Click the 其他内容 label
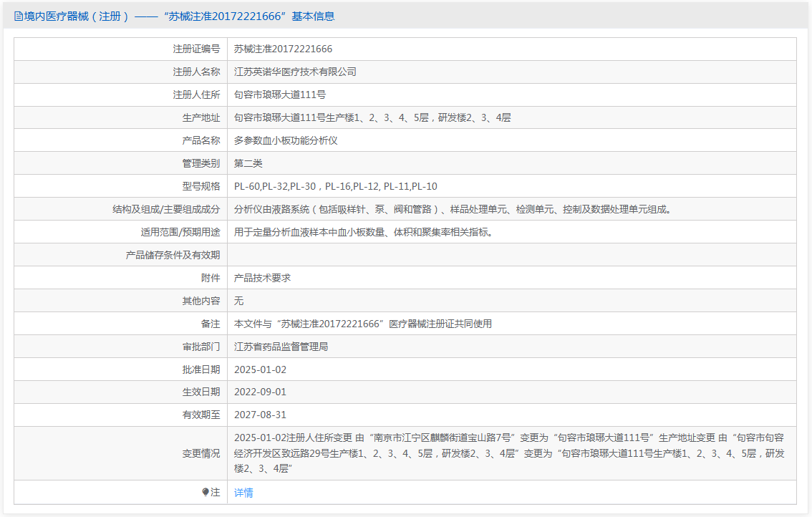Image resolution: width=812 pixels, height=517 pixels. [x=201, y=301]
